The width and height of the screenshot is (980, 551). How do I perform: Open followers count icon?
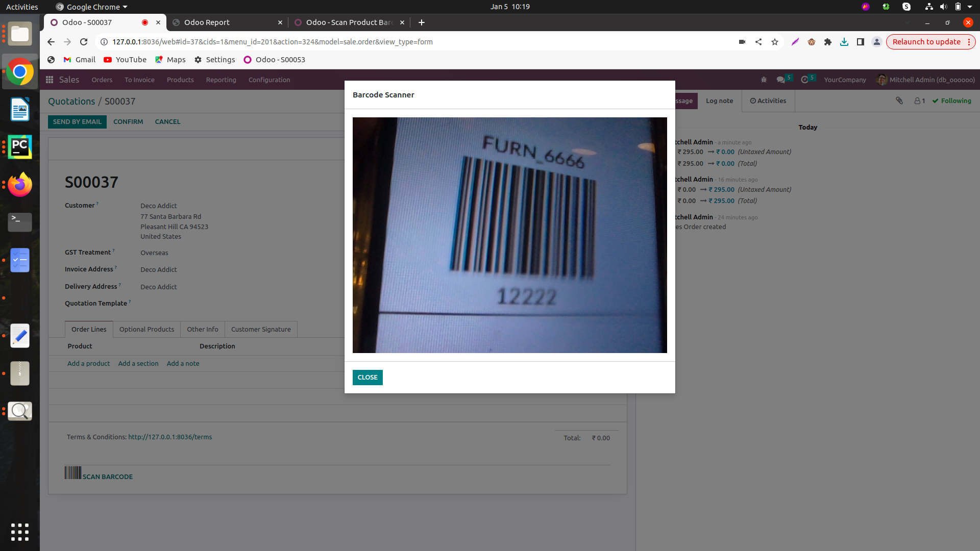[920, 101]
